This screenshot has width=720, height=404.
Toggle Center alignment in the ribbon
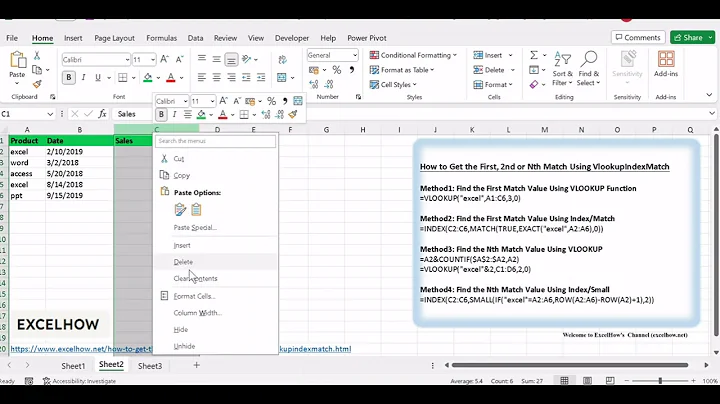tap(216, 78)
